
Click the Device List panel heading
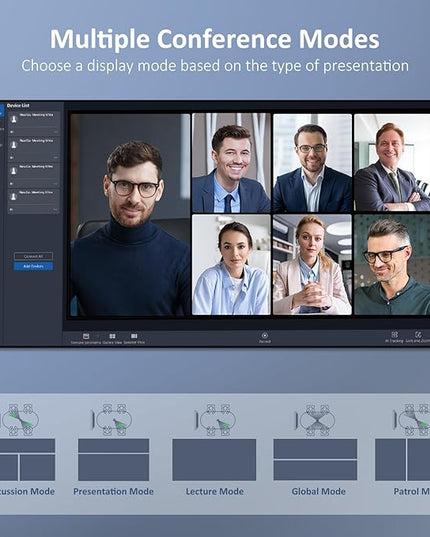18,105
